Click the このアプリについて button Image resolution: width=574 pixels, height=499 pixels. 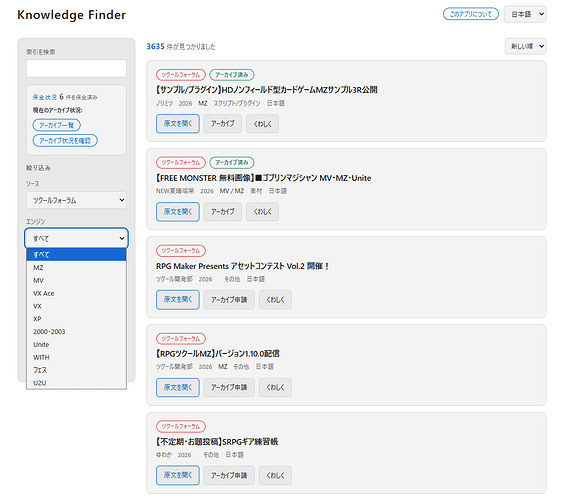470,14
